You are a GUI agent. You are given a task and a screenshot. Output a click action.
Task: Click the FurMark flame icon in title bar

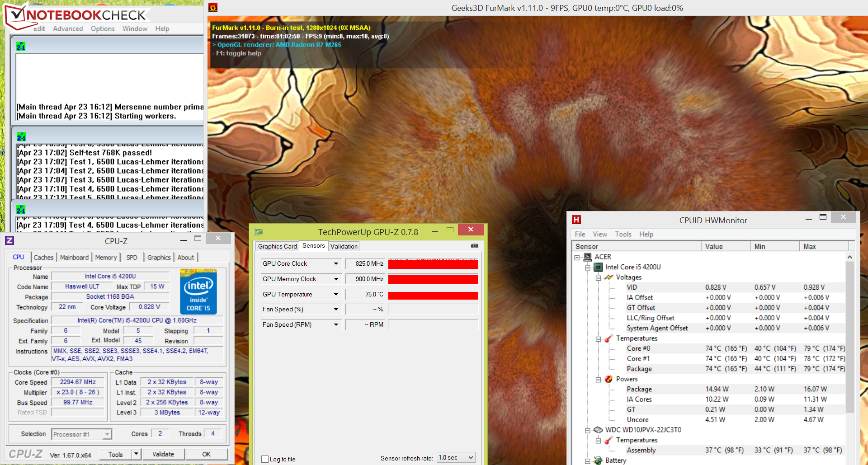tap(213, 7)
